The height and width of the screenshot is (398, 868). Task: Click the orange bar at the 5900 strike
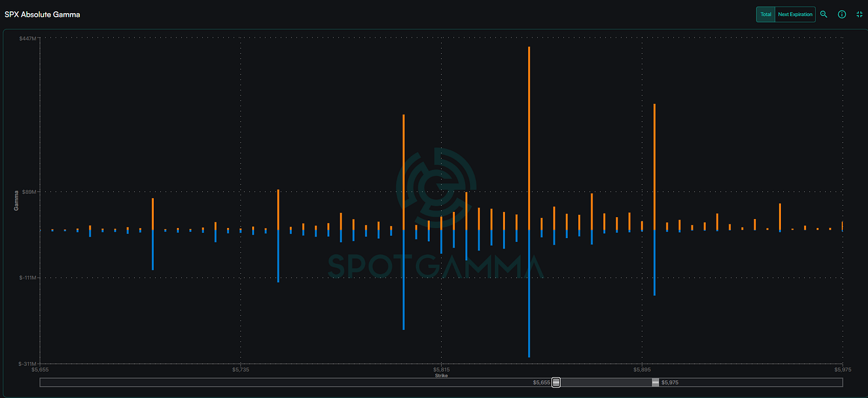655,167
